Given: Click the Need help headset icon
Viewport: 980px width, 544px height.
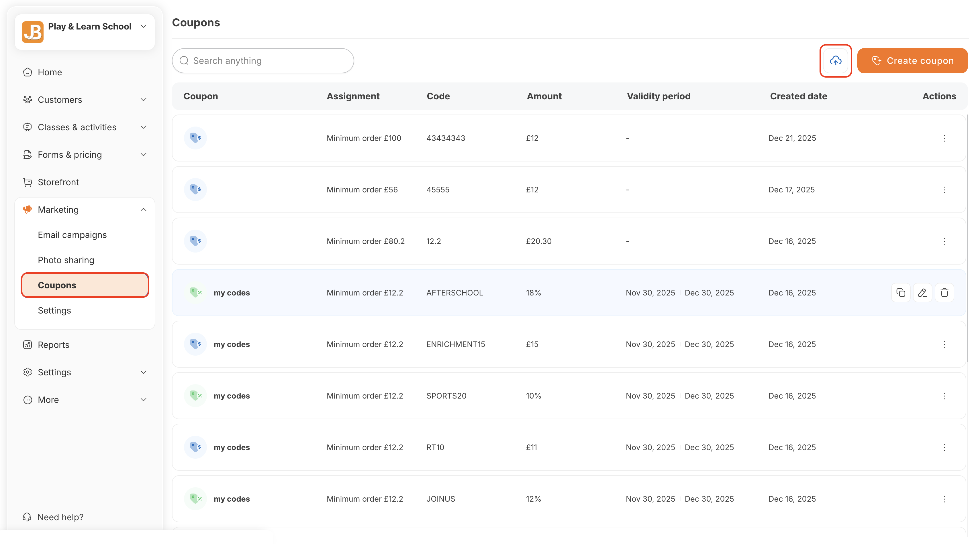Looking at the screenshot, I should [x=27, y=517].
